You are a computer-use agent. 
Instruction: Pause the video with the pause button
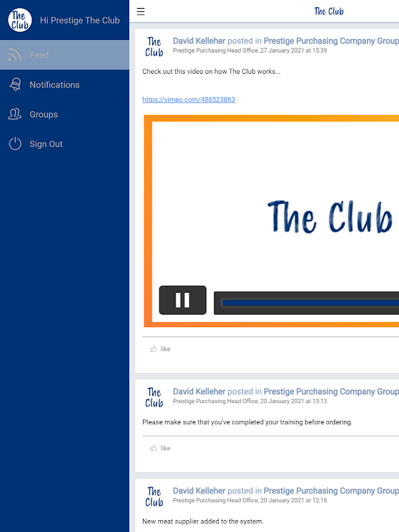click(x=182, y=301)
